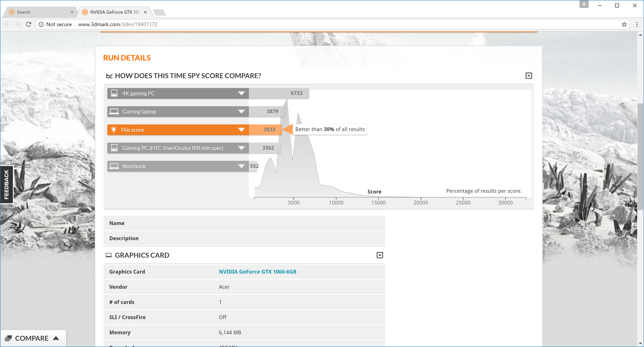Click the 3DMark Time Spy score chart icon
This screenshot has height=347, width=644.
coord(110,76)
